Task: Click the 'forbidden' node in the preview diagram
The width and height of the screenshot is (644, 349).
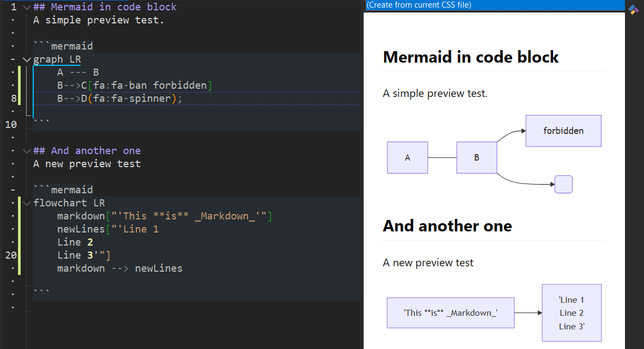Action: pos(563,131)
